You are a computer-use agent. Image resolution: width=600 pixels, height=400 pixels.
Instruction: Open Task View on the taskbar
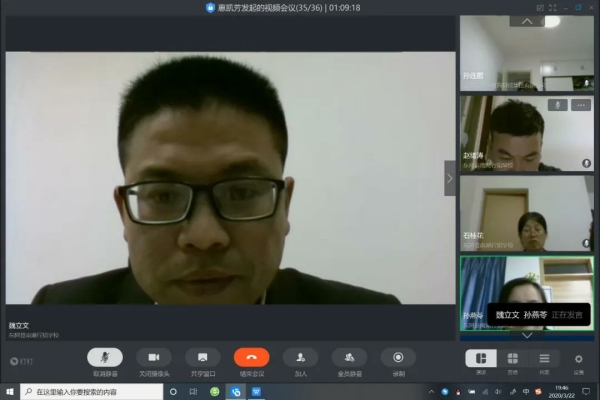[193, 392]
